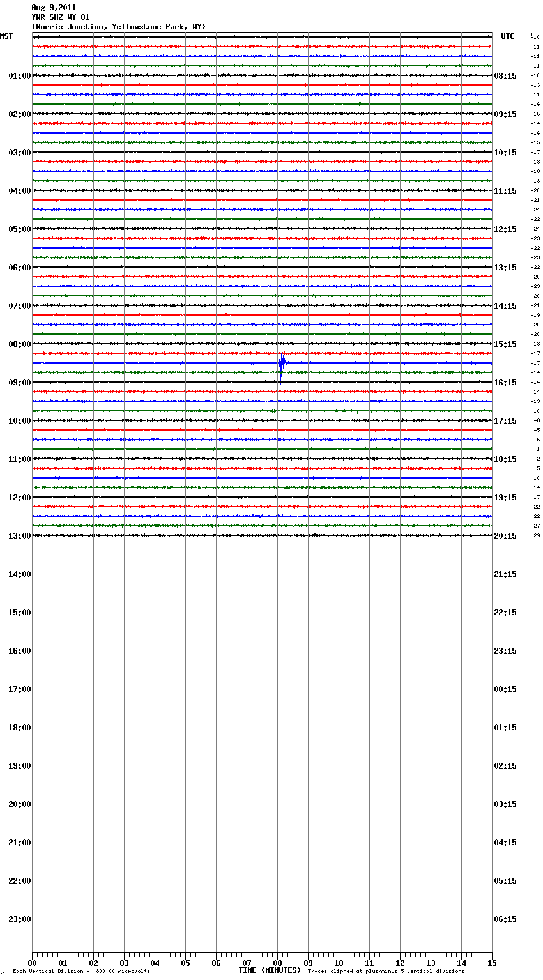Select the 06:00 MST time label
The width and height of the screenshot is (543, 980).
(x=20, y=268)
